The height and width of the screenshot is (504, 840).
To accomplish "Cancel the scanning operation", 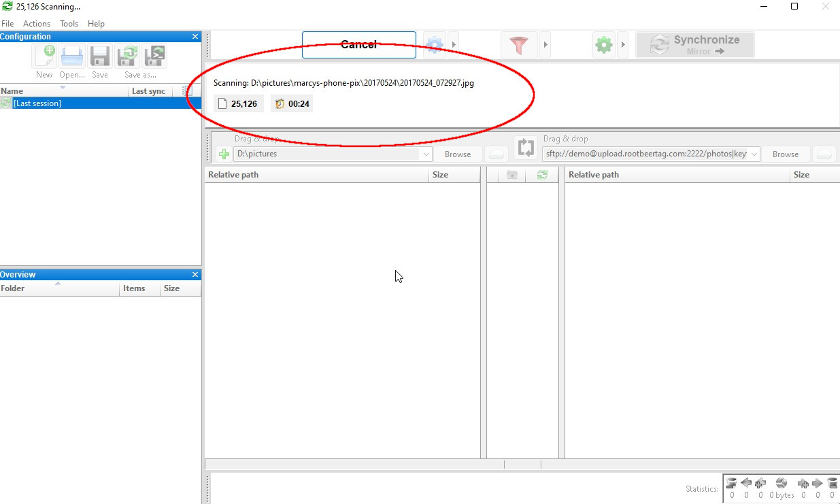I will pyautogui.click(x=358, y=45).
